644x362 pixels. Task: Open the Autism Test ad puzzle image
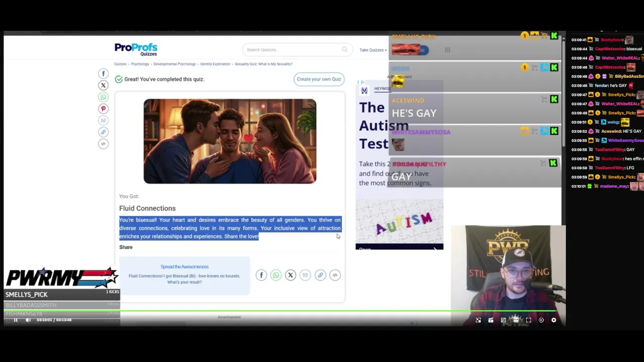[399, 222]
